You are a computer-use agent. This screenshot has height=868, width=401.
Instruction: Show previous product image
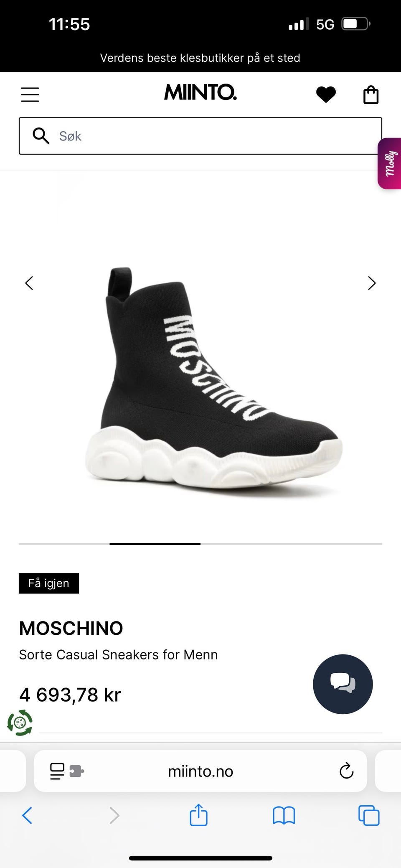tap(29, 283)
